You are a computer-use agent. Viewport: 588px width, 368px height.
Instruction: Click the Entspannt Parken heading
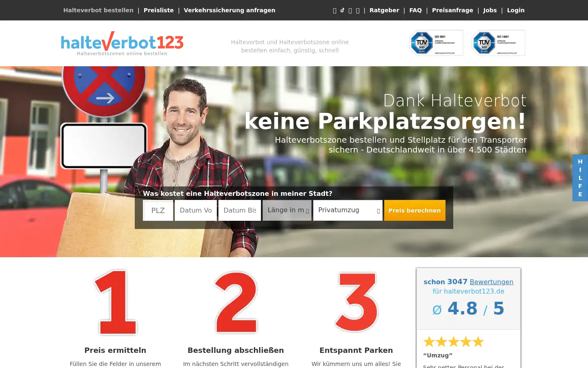coord(356,350)
